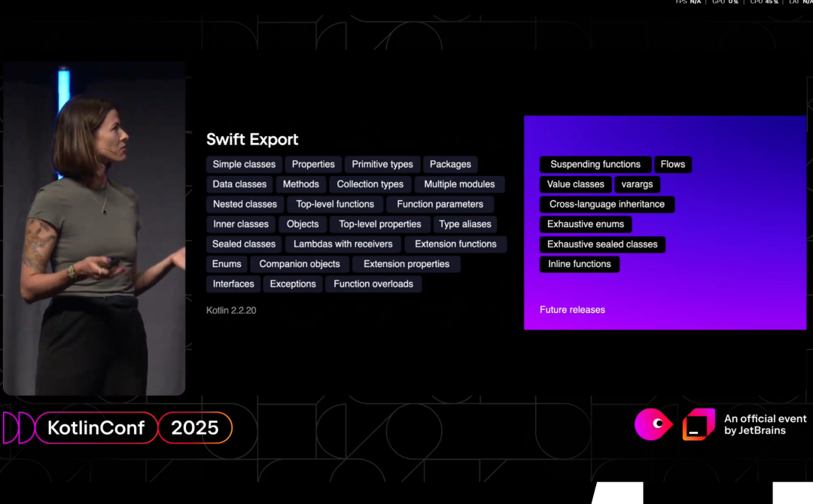Select the Companion objects tag
Image resolution: width=813 pixels, height=504 pixels.
(300, 264)
